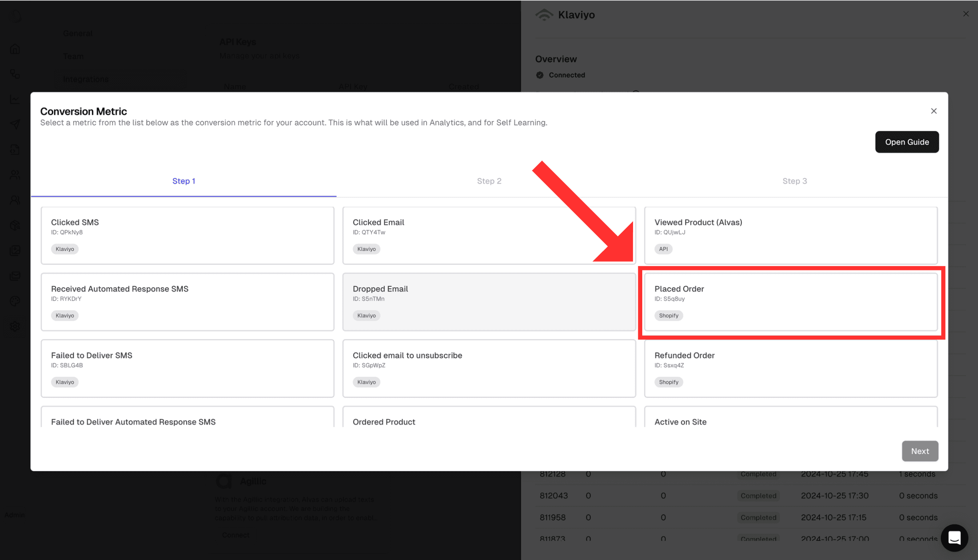The height and width of the screenshot is (560, 978).
Task: Click the ID: S5q8uy text
Action: point(669,299)
